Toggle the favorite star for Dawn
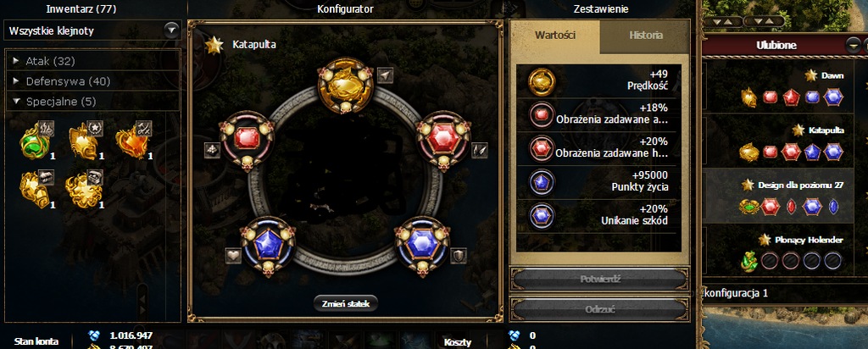The image size is (868, 349). 811,75
